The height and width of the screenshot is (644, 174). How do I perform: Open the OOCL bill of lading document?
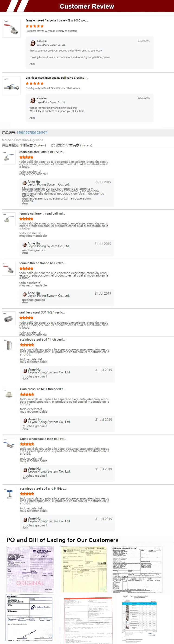(137, 569)
